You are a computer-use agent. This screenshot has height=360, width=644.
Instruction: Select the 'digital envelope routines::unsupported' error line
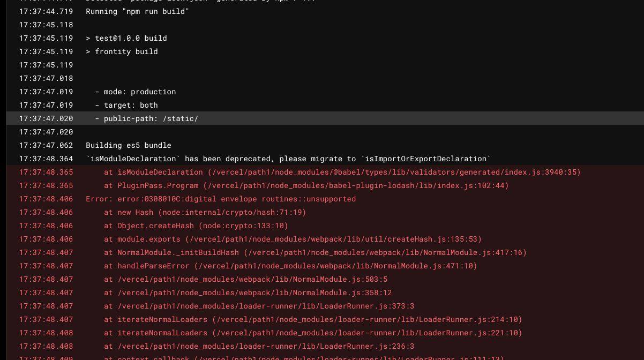coord(221,199)
